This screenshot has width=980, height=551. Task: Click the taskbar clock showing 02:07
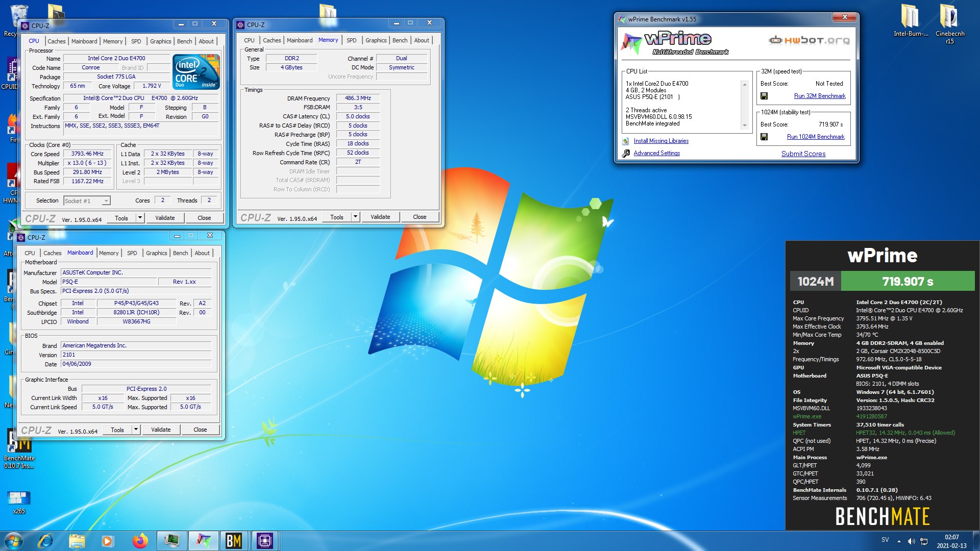click(951, 541)
